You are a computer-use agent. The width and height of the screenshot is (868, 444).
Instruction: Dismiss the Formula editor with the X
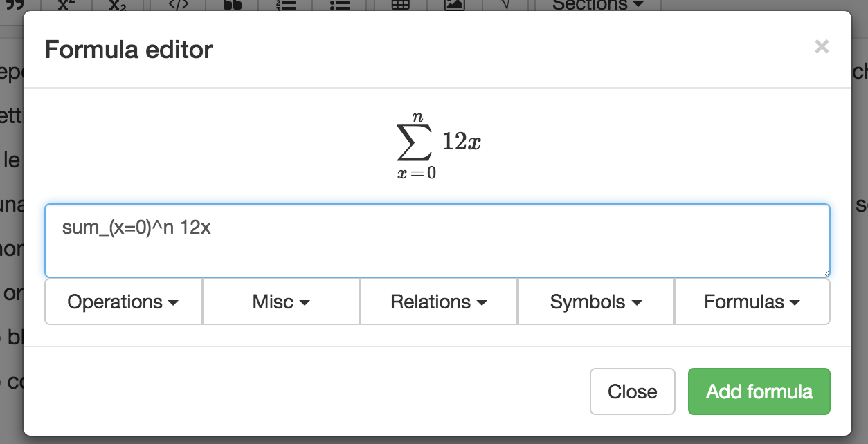coord(822,47)
